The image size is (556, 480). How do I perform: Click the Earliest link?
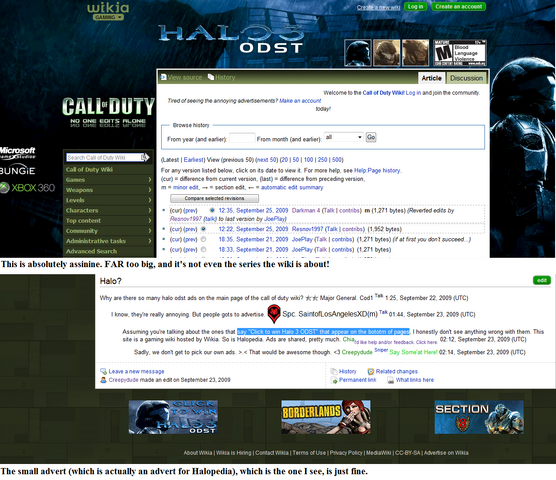tap(193, 160)
